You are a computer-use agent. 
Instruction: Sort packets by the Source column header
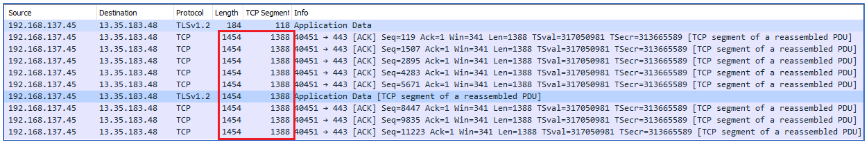(x=20, y=13)
